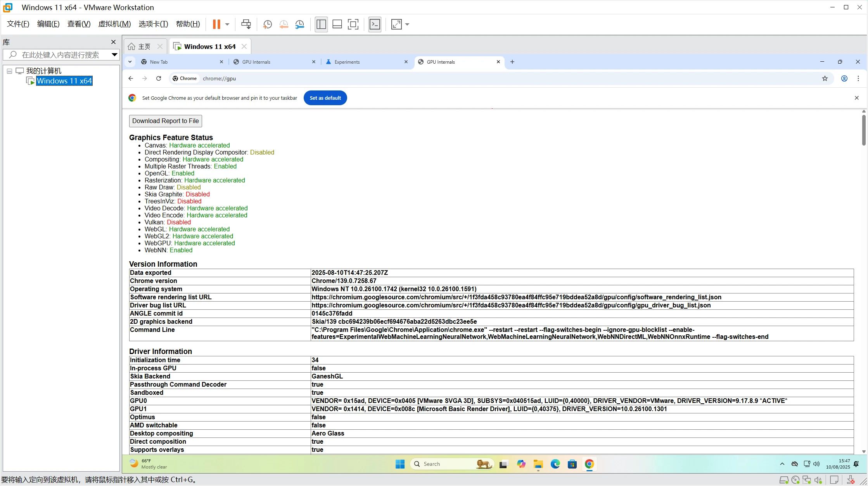This screenshot has height=486, width=868.
Task: Open Copilot from the taskbar
Action: (521, 464)
